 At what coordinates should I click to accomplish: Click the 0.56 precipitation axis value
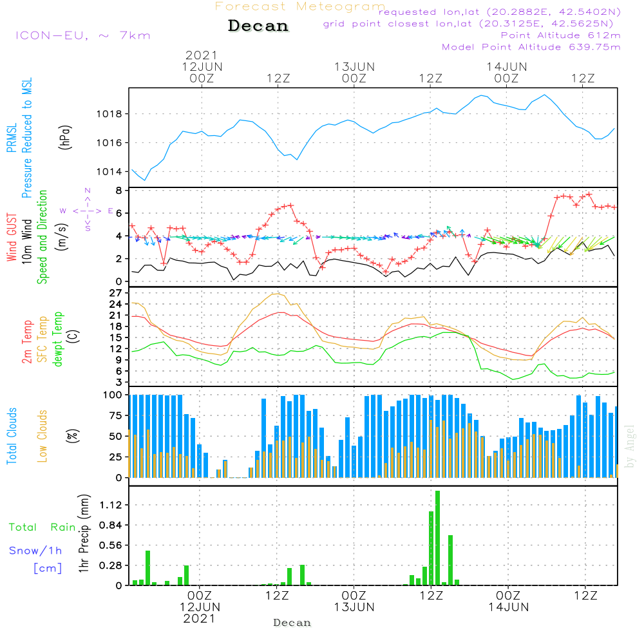pos(111,545)
